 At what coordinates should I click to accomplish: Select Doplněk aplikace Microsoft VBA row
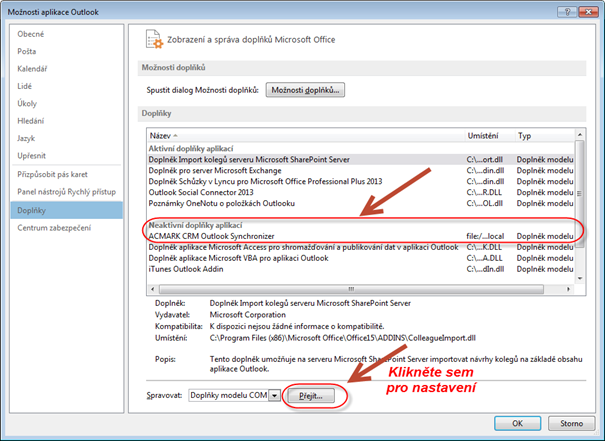pyautogui.click(x=361, y=258)
